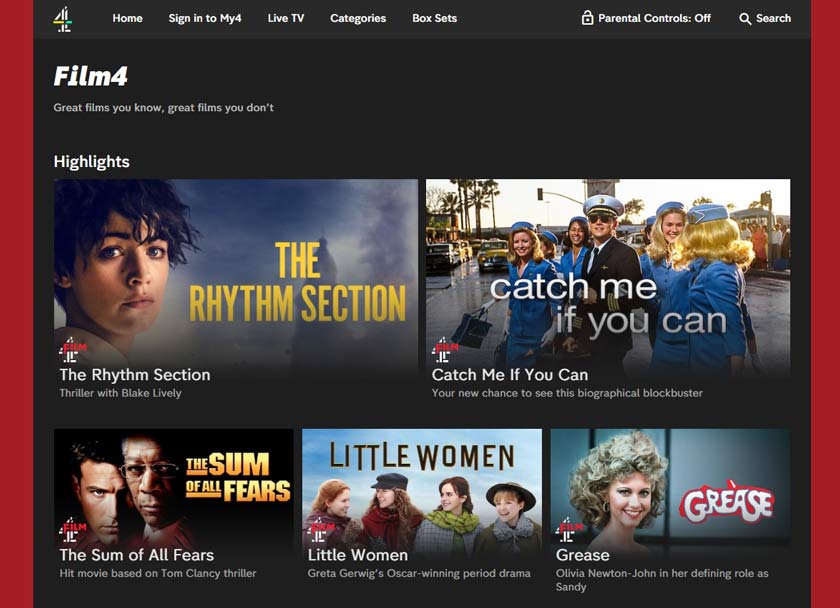The image size is (840, 608).
Task: Click the Film4 badge on The Sum of All Fears
Action: [70, 528]
